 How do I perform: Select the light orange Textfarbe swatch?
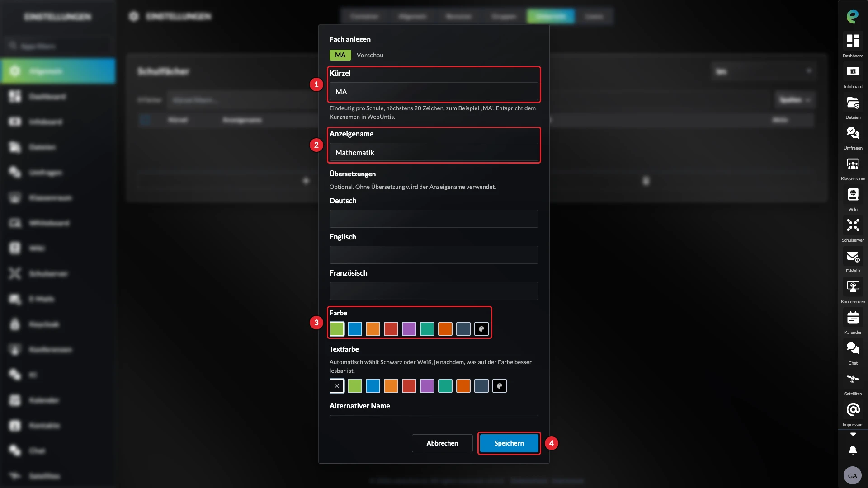point(391,386)
